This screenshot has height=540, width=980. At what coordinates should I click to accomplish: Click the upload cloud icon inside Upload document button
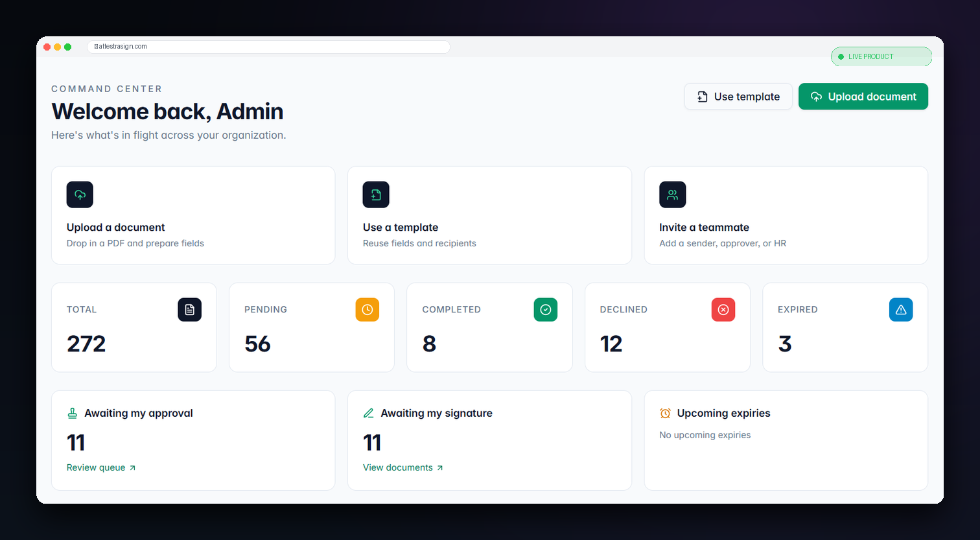(x=816, y=97)
